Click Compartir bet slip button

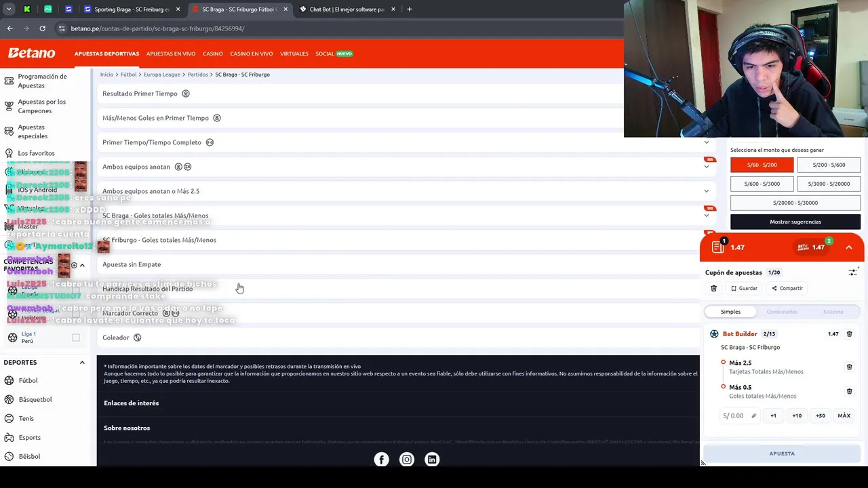[787, 288]
